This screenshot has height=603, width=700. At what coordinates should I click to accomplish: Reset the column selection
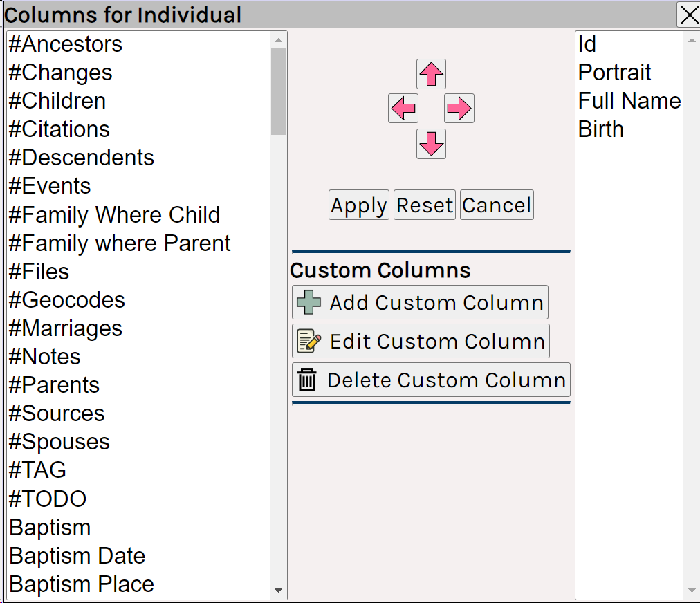pos(425,205)
